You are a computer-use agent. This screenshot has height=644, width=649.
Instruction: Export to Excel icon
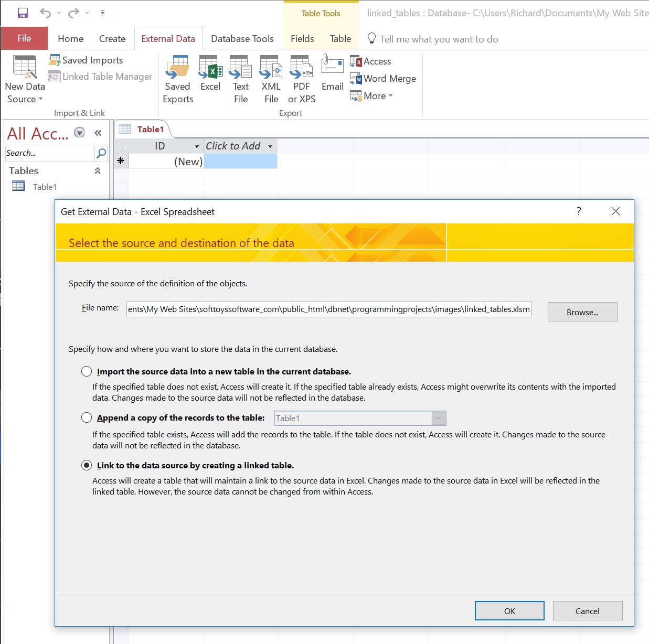click(210, 73)
